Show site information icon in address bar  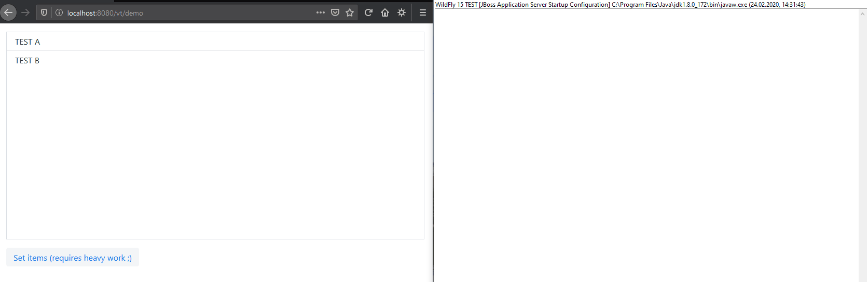point(59,12)
